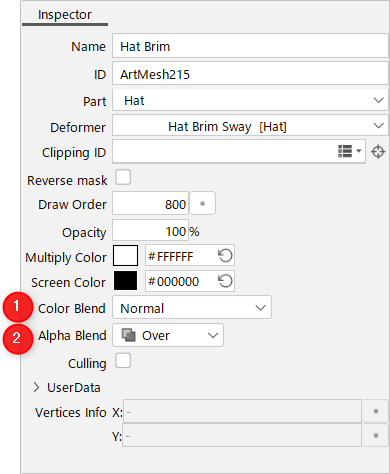Image resolution: width=390 pixels, height=474 pixels.
Task: Click the Opacity field showing 100
Action: point(150,230)
